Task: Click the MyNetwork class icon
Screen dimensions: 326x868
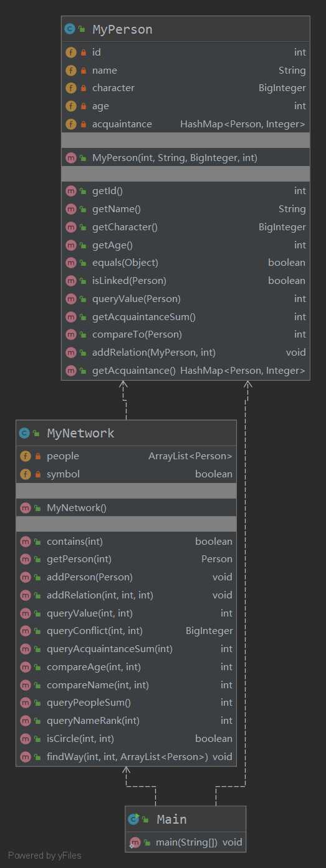Action: [x=25, y=432]
